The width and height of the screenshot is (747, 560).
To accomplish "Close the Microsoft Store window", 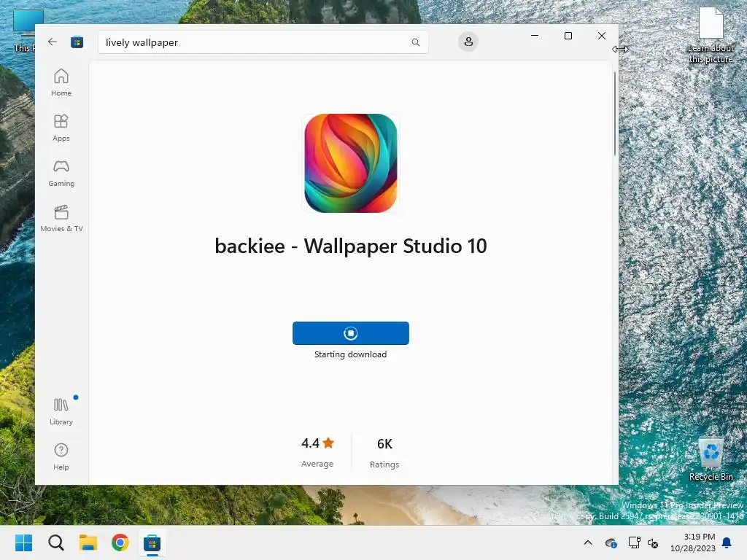I will click(x=602, y=36).
